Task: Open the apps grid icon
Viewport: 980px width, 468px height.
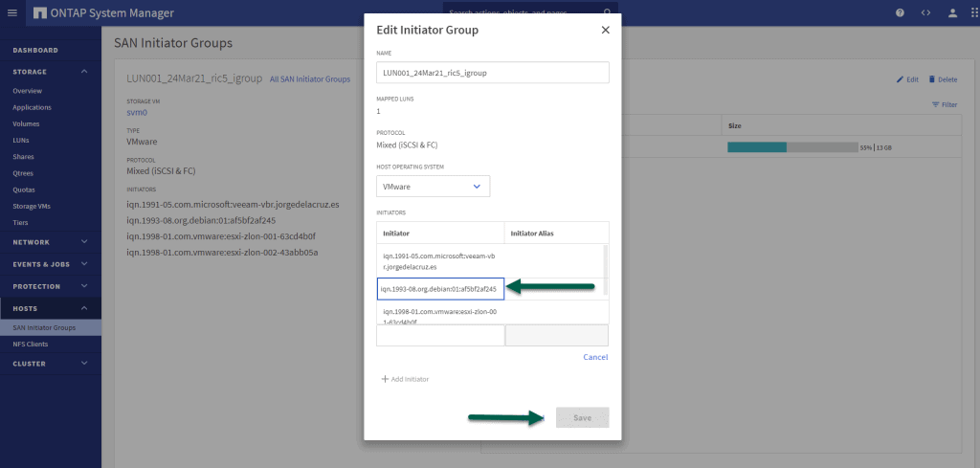Action: pyautogui.click(x=971, y=12)
